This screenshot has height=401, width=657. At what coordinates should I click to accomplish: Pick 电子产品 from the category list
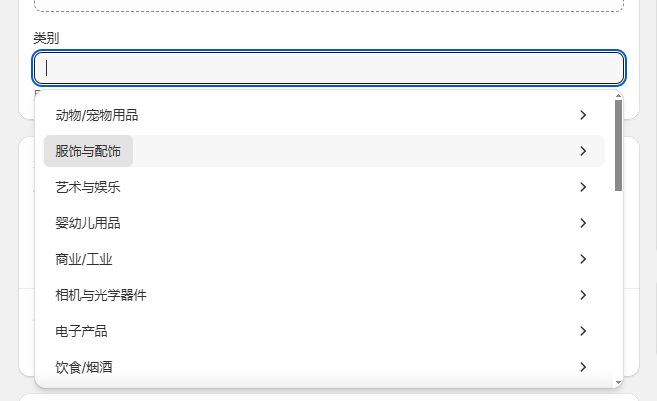(x=81, y=331)
